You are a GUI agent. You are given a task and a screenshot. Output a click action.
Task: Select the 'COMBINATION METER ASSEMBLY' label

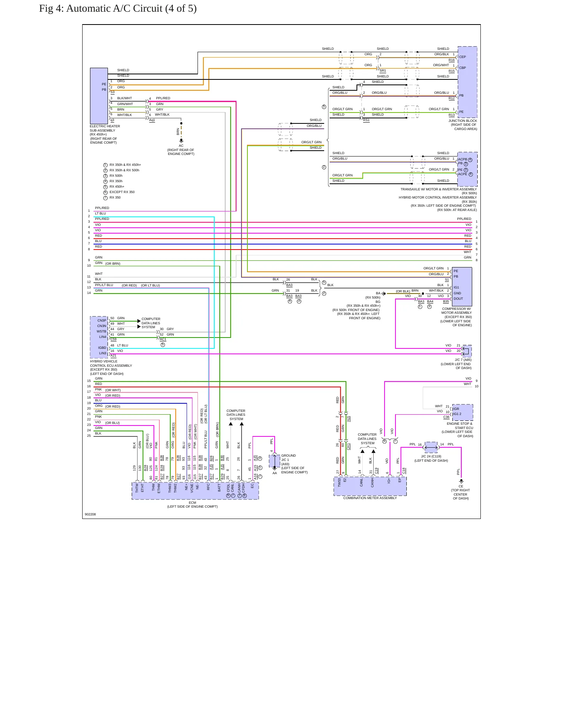pos(370,498)
